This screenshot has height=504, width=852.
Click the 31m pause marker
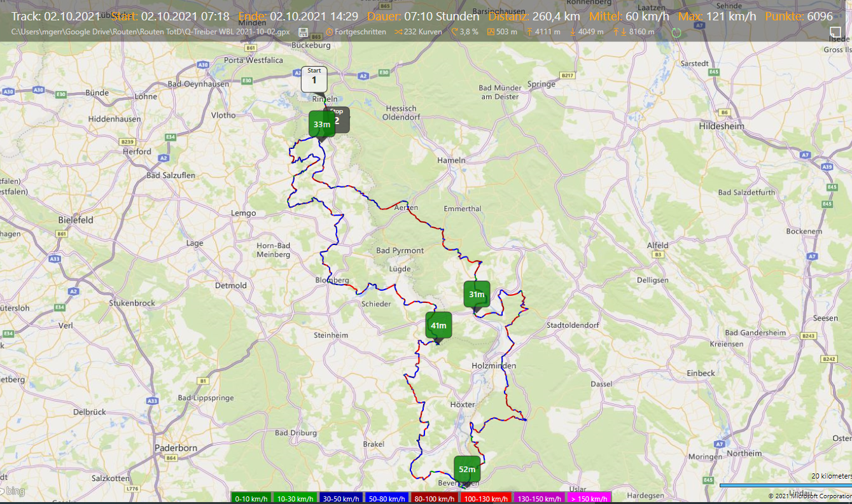pyautogui.click(x=477, y=294)
